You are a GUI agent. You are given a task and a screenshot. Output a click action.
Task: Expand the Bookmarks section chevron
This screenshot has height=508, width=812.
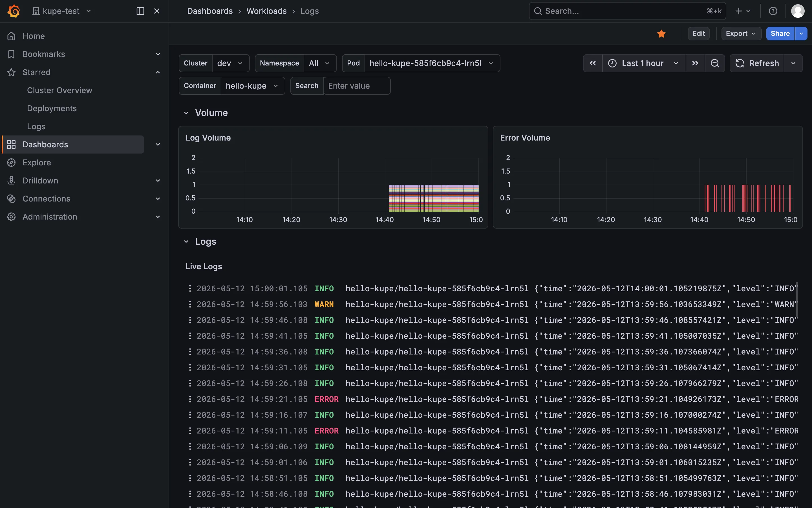[158, 54]
